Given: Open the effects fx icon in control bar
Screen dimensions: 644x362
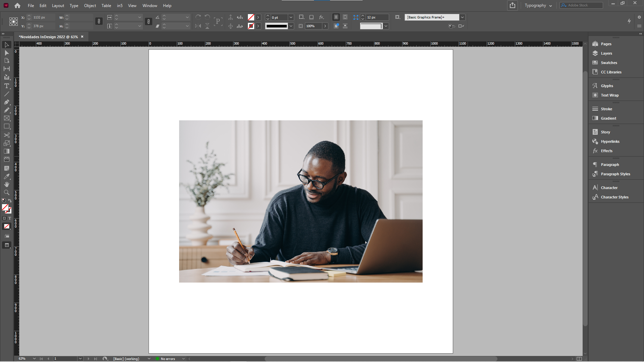Looking at the screenshot, I should pyautogui.click(x=321, y=17).
